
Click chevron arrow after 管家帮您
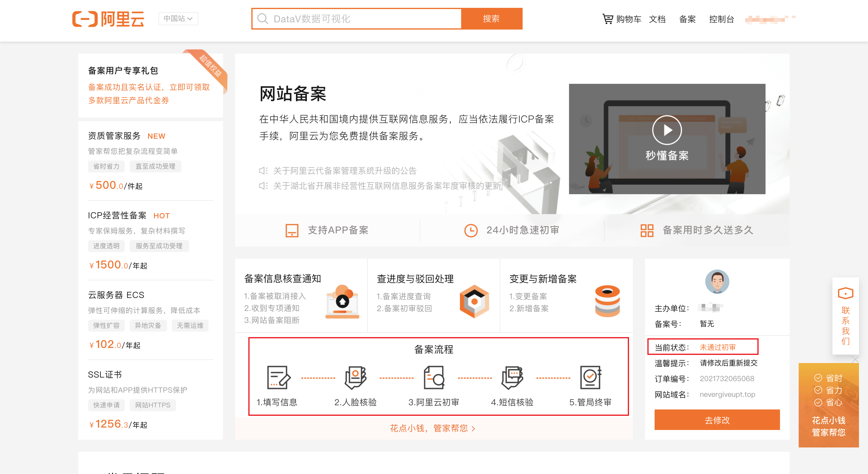point(473,428)
